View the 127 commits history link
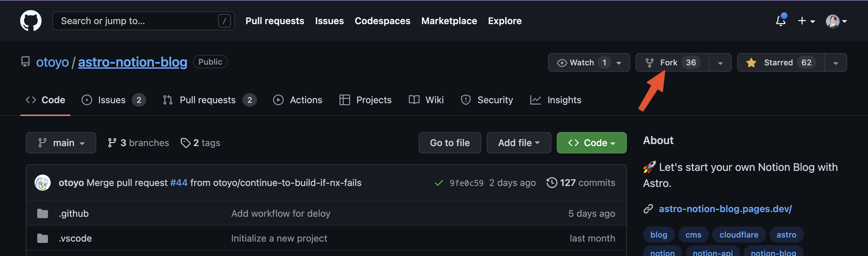 point(581,183)
